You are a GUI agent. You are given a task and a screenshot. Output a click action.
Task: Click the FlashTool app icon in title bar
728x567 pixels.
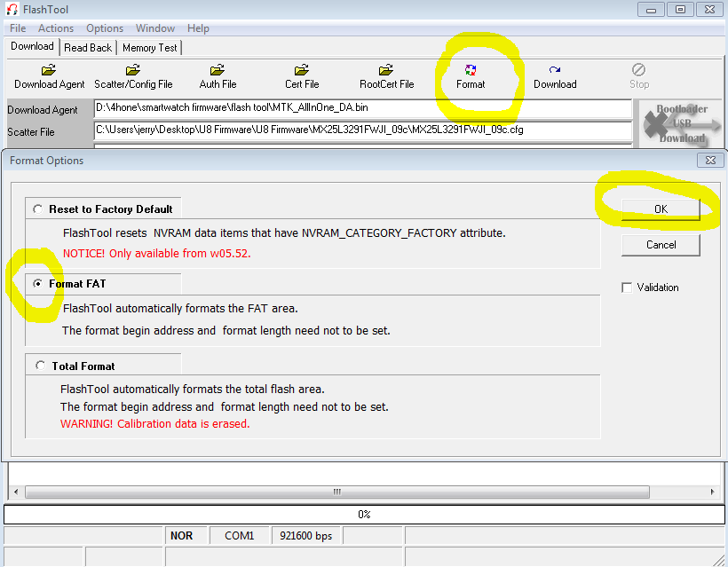(12, 9)
